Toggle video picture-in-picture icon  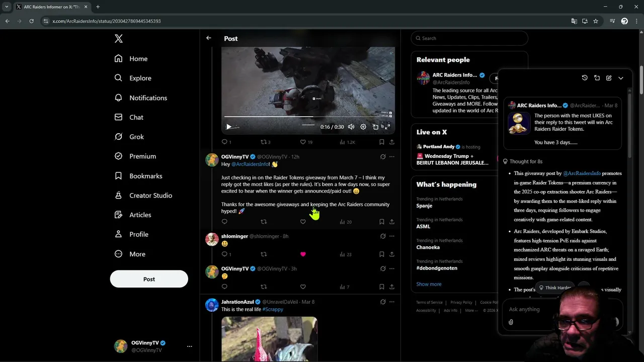tap(375, 127)
